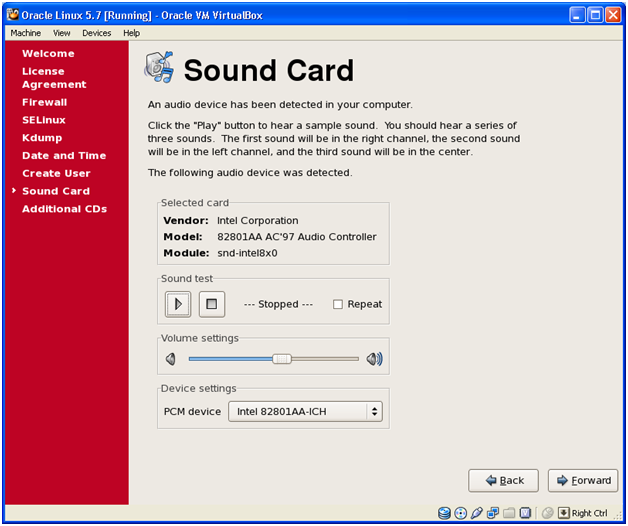This screenshot has height=526, width=628.
Task: Select Kdump in the sidebar
Action: pos(42,138)
